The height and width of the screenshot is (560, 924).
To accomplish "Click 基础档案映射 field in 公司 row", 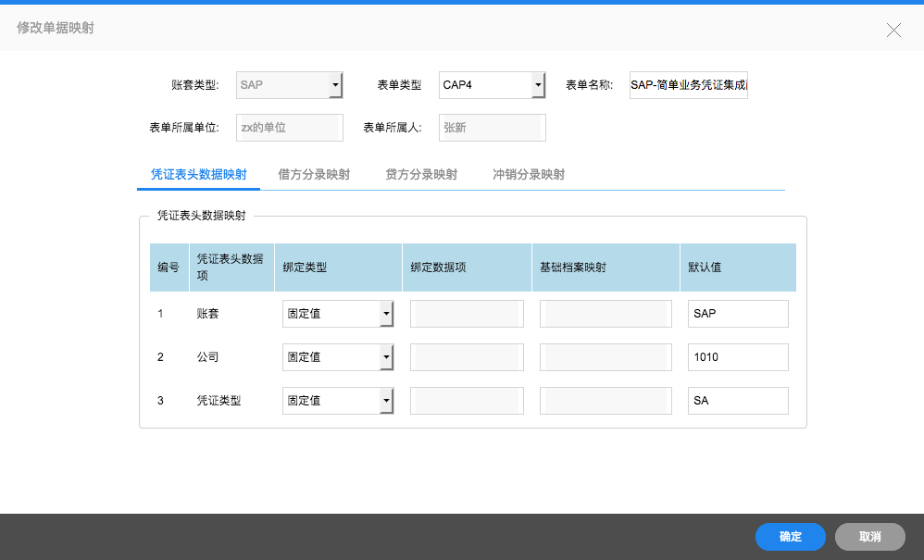I will tap(606, 357).
